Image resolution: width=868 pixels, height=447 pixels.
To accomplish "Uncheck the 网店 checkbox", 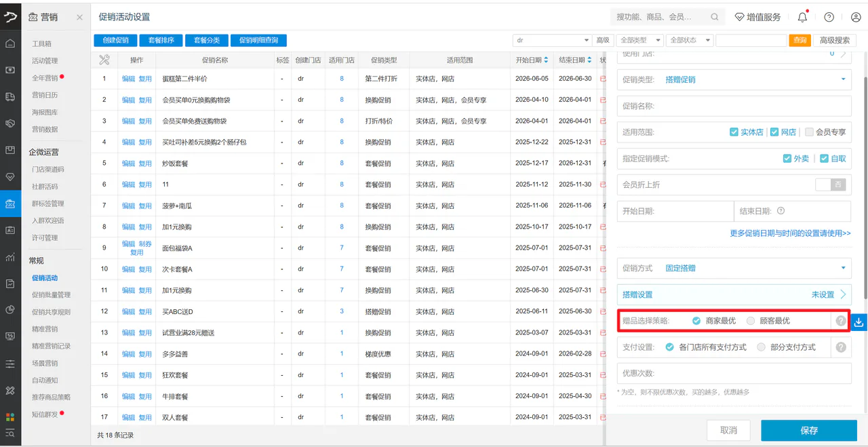I will click(x=774, y=132).
